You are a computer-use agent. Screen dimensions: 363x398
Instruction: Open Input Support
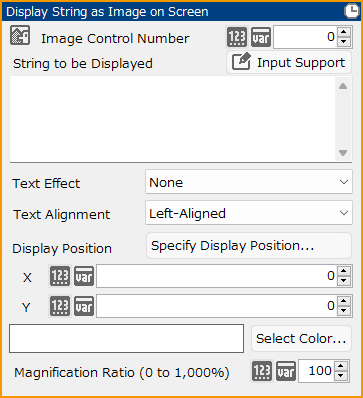click(289, 62)
